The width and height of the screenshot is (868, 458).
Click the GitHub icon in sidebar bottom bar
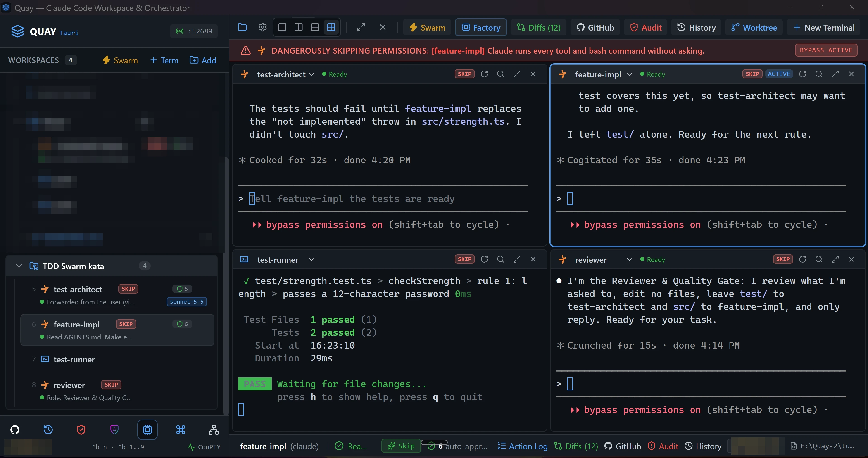point(15,430)
